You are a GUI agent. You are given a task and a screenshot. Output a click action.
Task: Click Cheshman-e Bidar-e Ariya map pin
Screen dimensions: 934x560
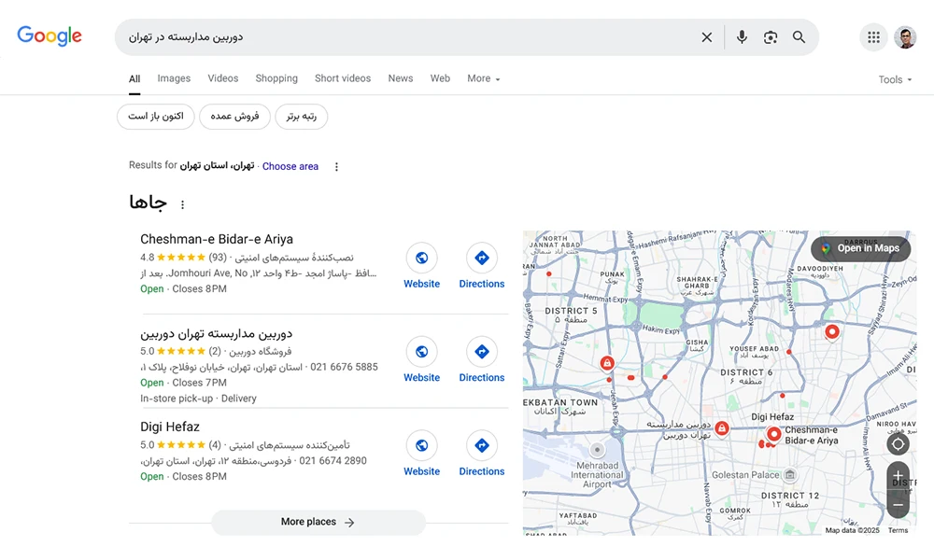coord(773,434)
